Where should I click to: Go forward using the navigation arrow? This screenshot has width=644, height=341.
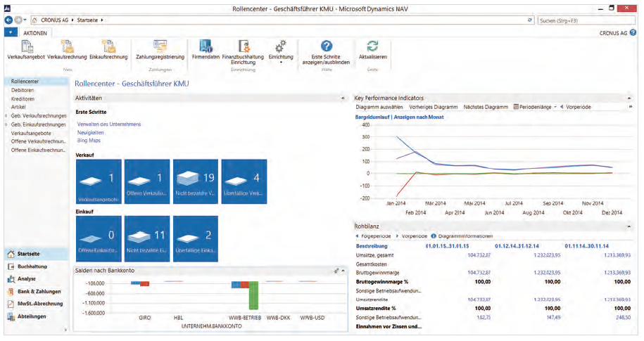(18, 20)
